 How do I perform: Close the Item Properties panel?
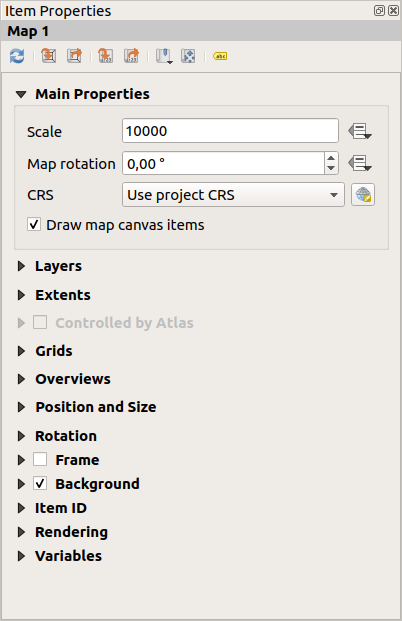[x=393, y=10]
